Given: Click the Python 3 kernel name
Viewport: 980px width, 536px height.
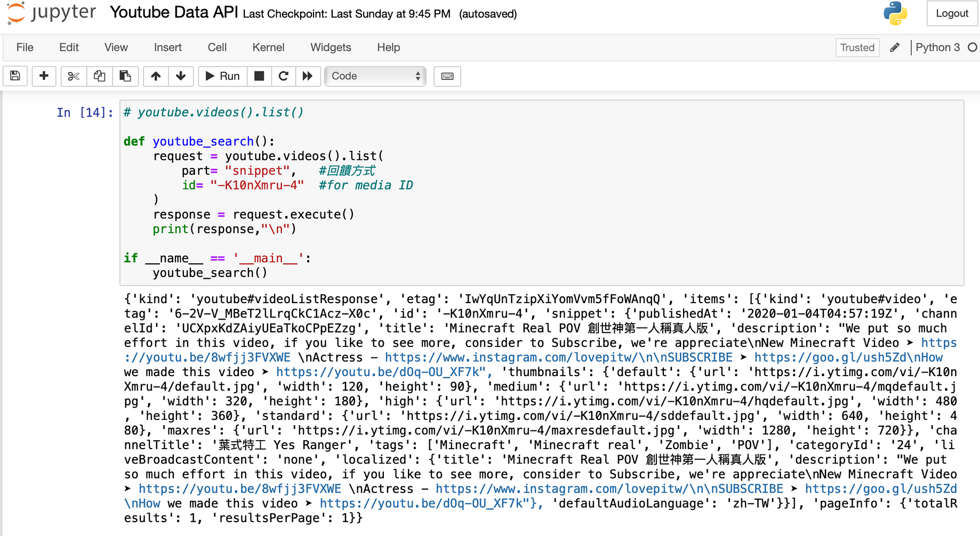Looking at the screenshot, I should click(x=937, y=47).
